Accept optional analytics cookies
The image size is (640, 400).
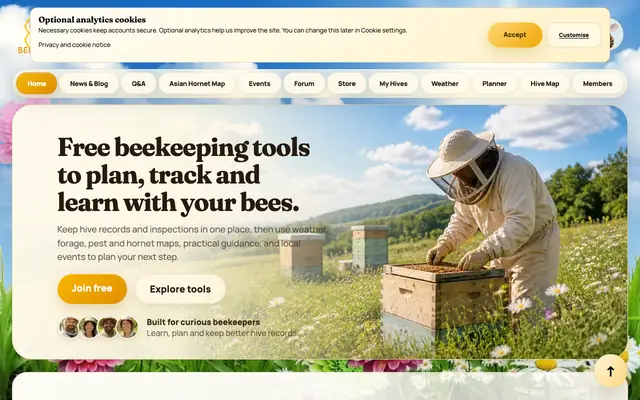(x=515, y=35)
